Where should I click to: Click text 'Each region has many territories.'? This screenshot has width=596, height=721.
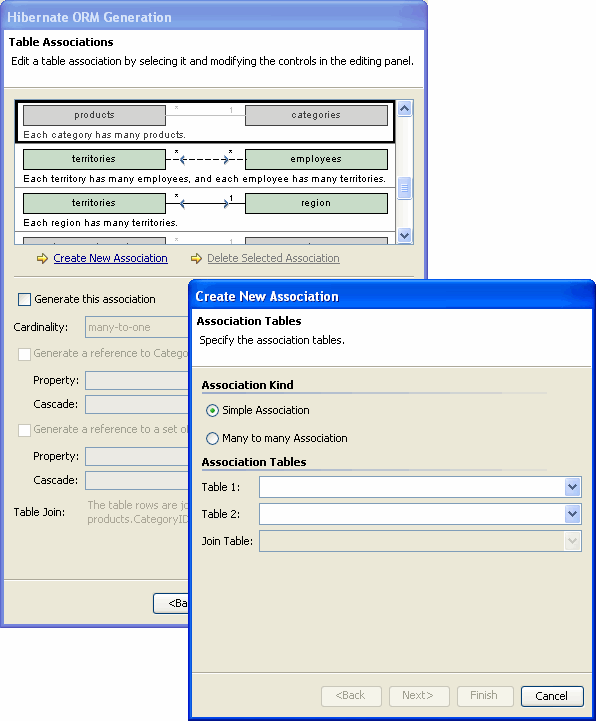pos(100,223)
